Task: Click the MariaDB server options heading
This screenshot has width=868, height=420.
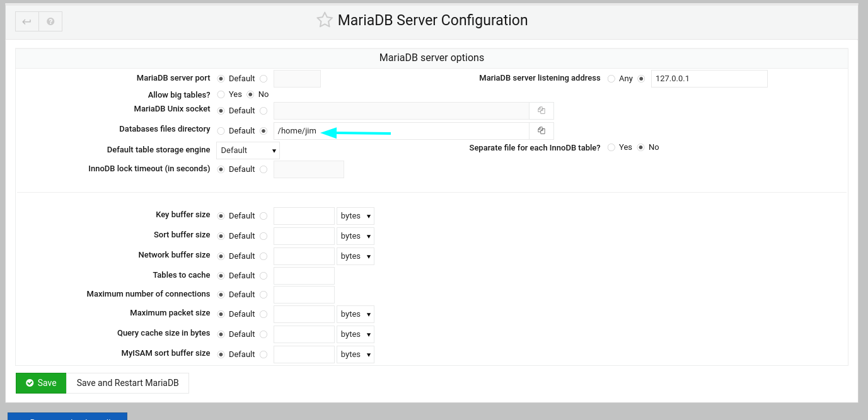Action: [432, 58]
